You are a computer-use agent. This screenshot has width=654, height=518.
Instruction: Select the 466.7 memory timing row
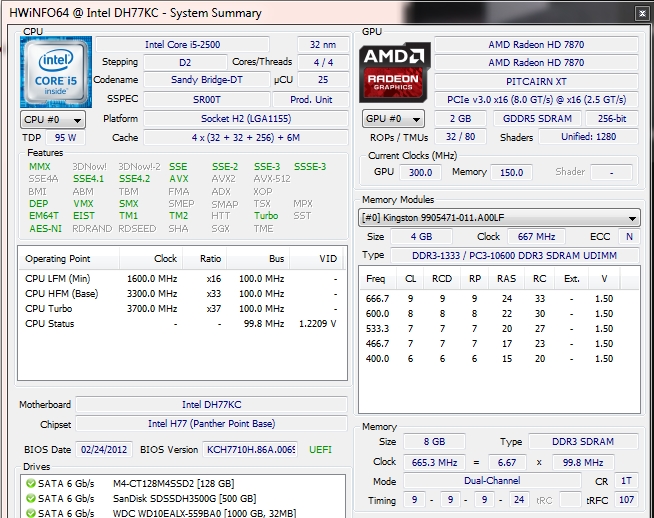(x=499, y=344)
